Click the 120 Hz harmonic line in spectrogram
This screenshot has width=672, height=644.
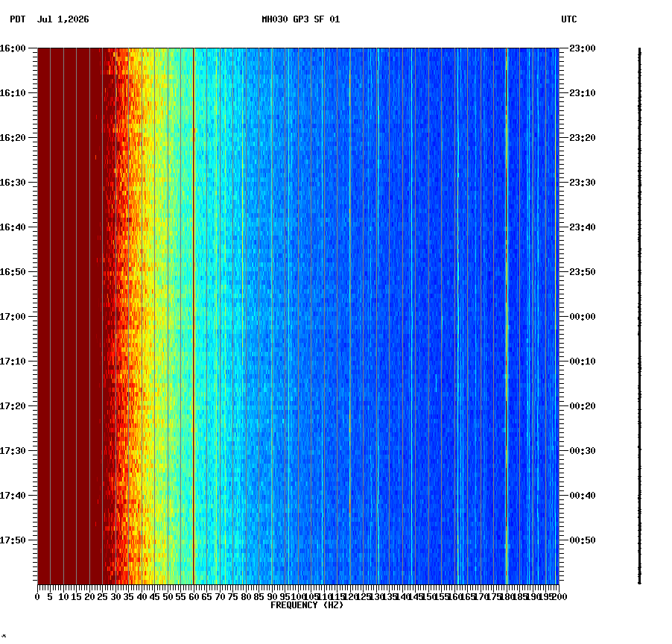pyautogui.click(x=350, y=316)
